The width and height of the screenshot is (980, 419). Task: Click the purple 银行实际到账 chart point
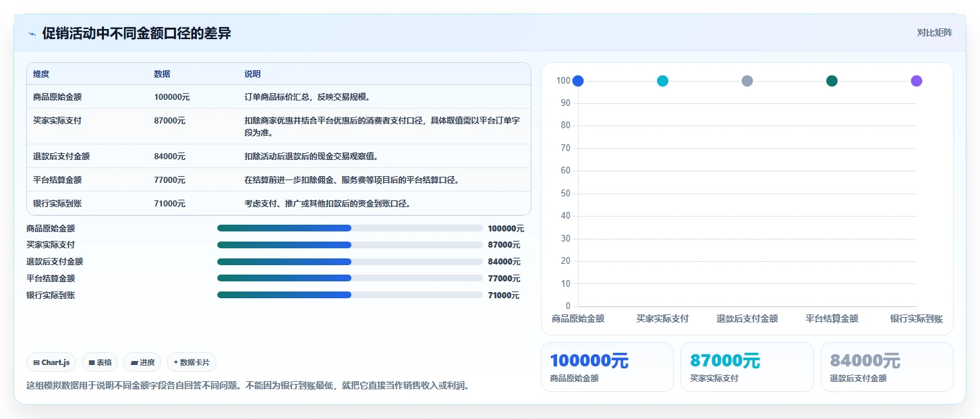pos(917,81)
